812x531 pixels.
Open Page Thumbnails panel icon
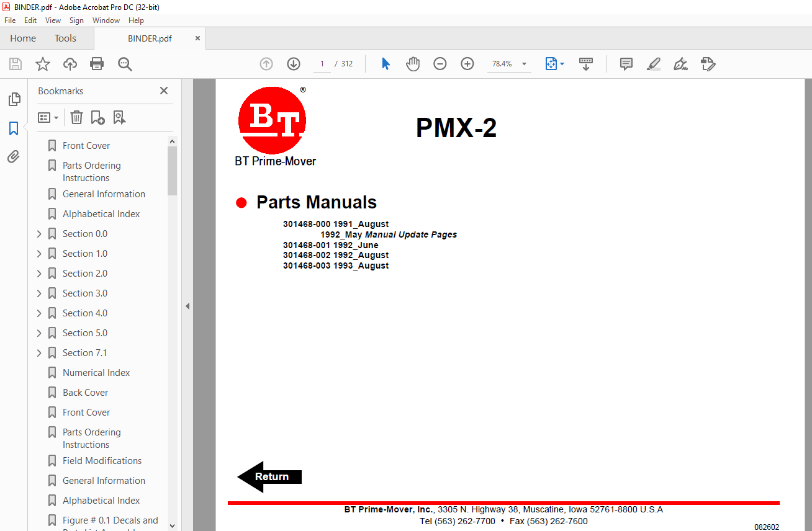(14, 99)
